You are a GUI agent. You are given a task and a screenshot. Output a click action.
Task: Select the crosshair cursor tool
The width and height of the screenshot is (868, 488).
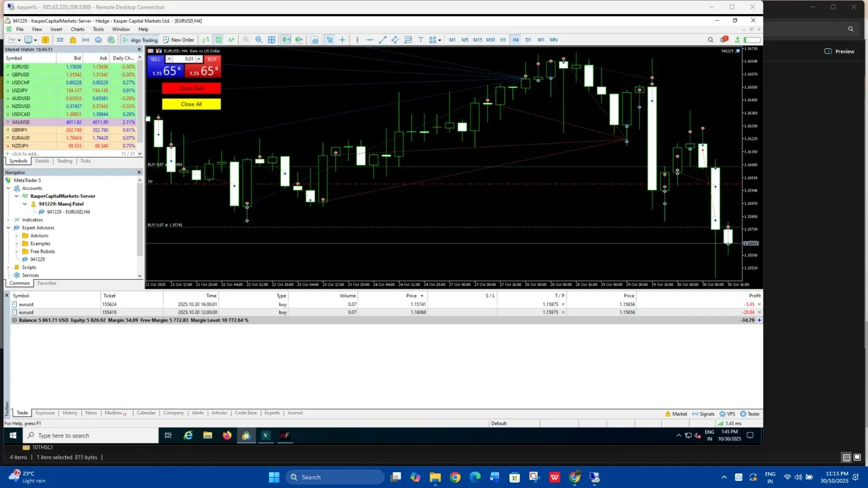tap(342, 40)
